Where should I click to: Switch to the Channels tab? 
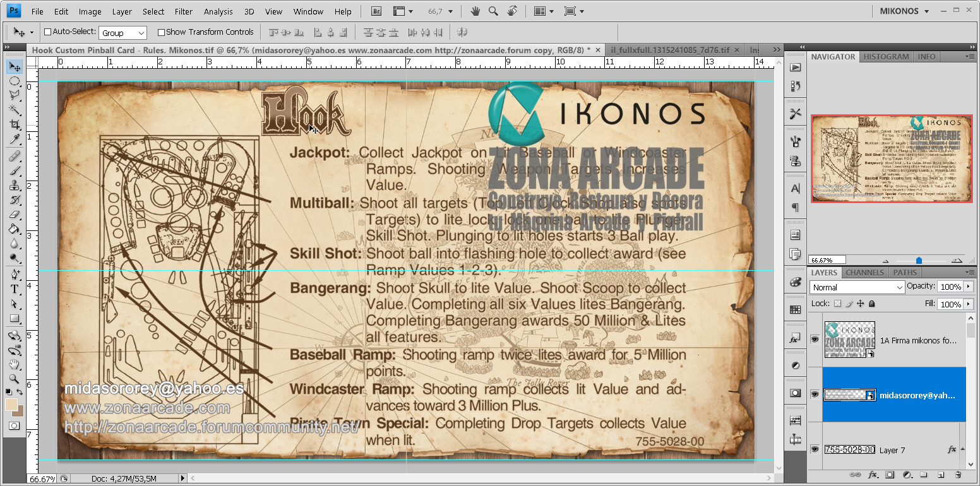pos(864,272)
